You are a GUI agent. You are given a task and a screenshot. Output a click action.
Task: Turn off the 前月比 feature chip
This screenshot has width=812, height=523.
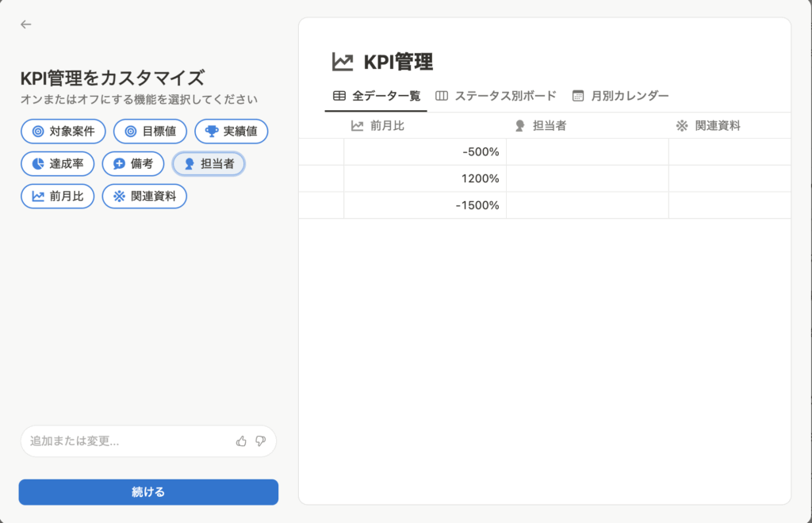click(x=58, y=197)
